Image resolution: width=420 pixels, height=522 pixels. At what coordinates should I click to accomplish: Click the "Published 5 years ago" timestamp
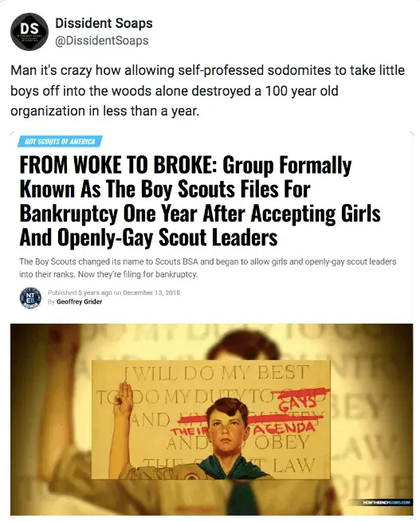coord(80,292)
